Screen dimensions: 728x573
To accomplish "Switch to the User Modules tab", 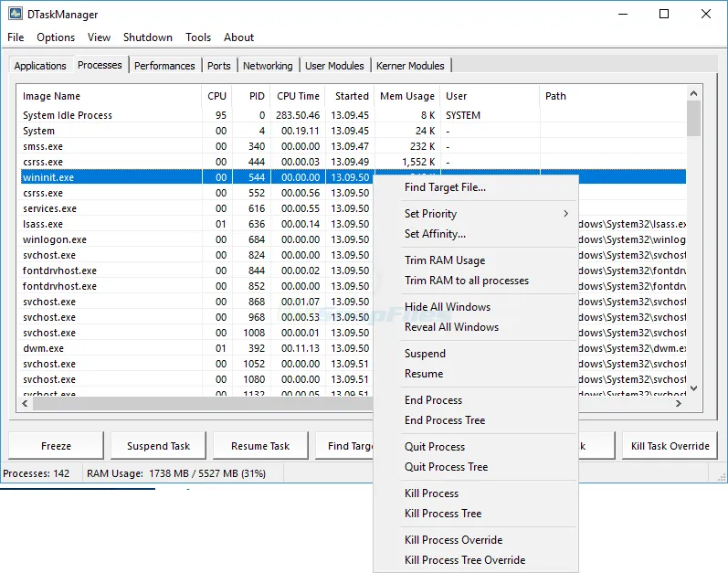I will click(x=334, y=66).
